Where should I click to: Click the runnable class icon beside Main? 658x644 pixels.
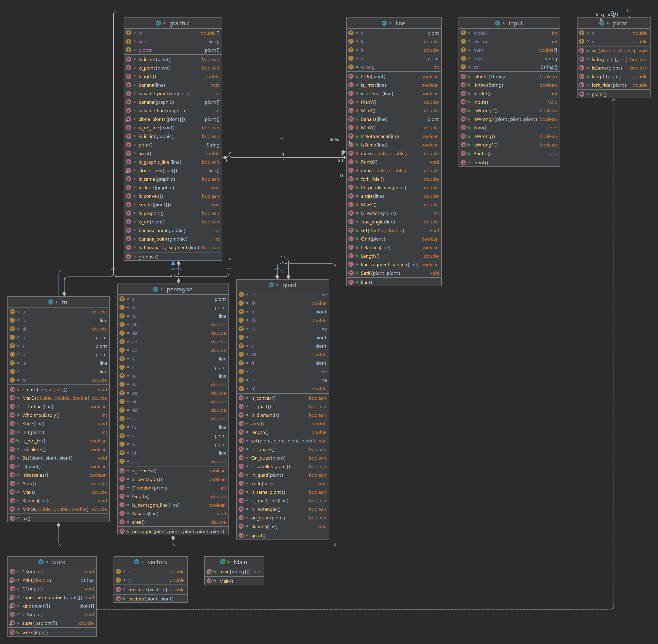223,562
